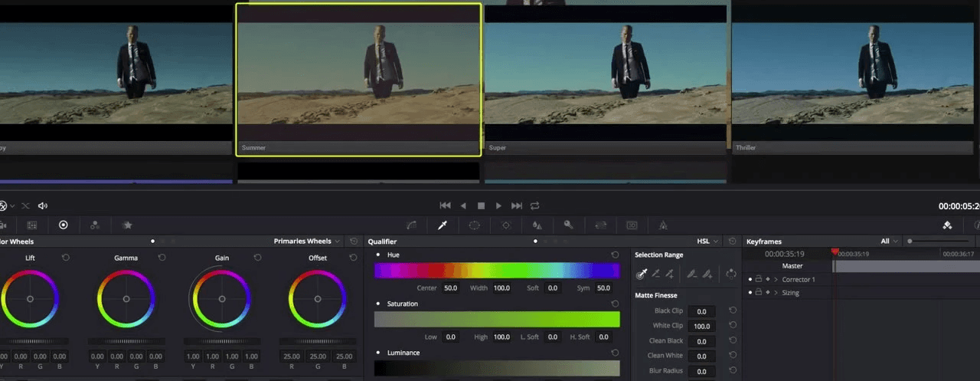Toggle the Luminance qualifier on or off
Viewport: 980px width, 381px height.
[x=378, y=353]
